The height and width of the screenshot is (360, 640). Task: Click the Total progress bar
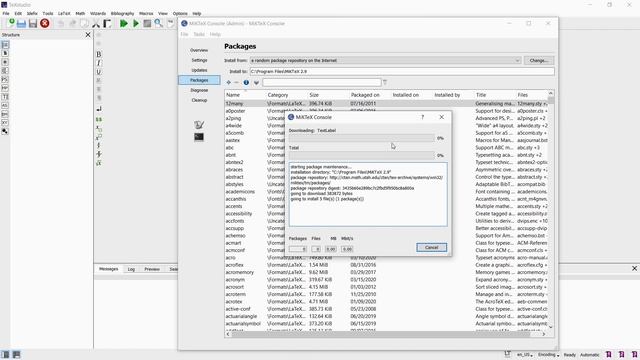click(362, 156)
